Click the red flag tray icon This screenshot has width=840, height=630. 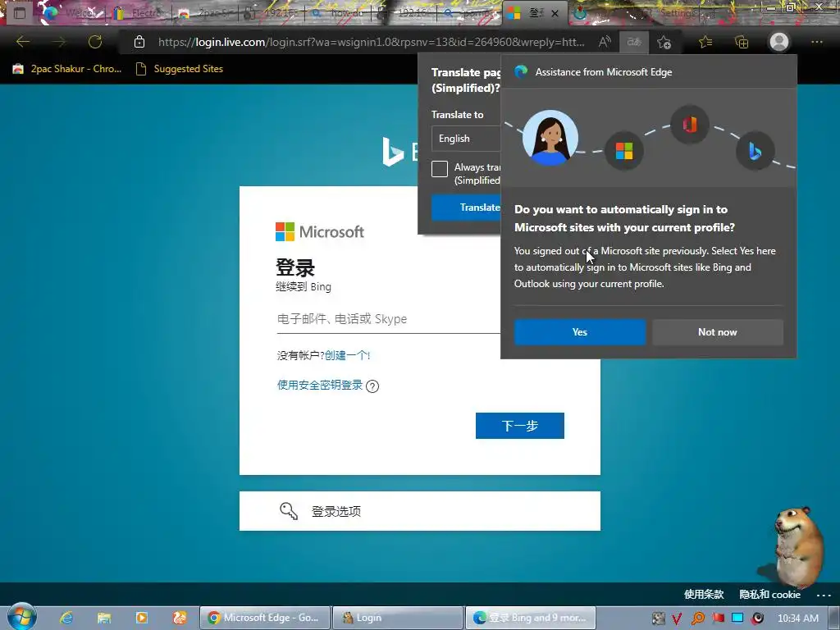[718, 619]
